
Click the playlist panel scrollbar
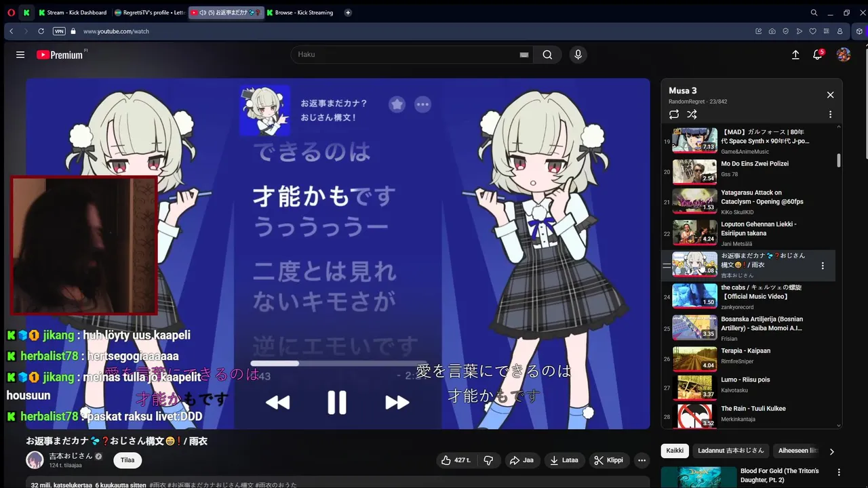[839, 160]
